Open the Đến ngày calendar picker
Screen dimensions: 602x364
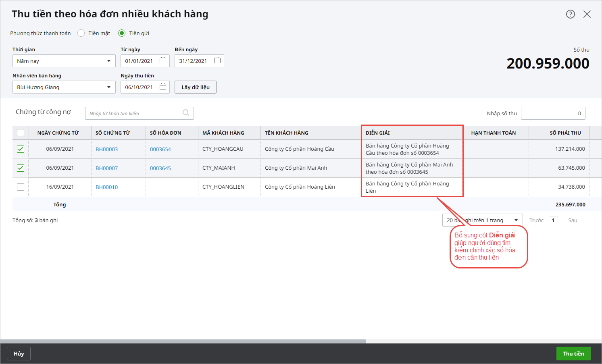(x=217, y=60)
